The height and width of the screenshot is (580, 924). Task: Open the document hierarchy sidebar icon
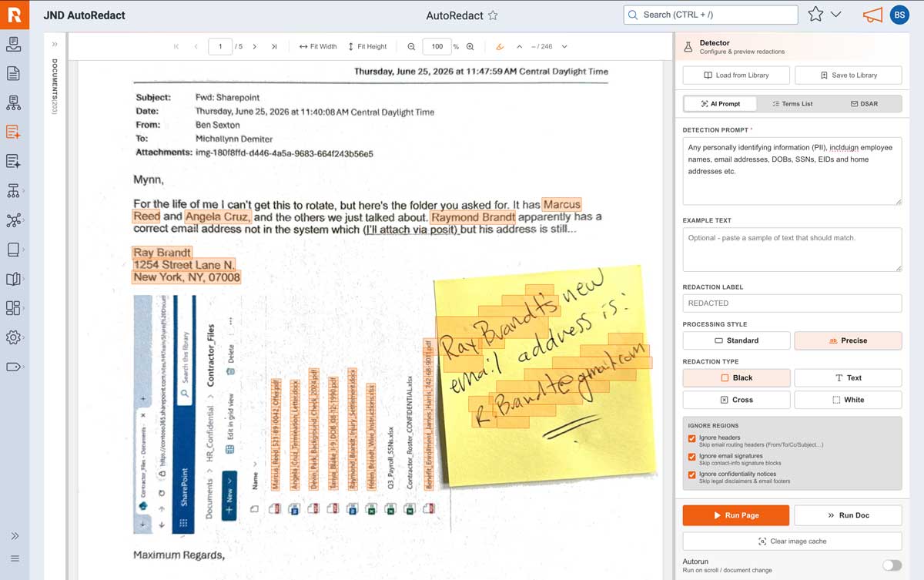tap(13, 102)
